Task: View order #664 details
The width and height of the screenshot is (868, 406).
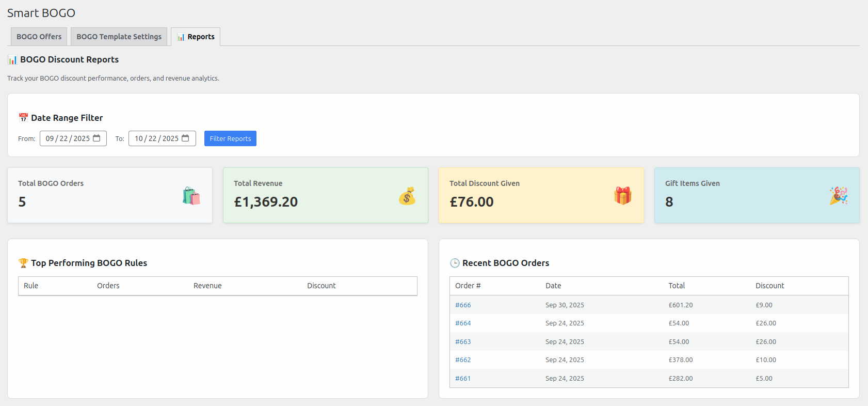Action: tap(463, 323)
